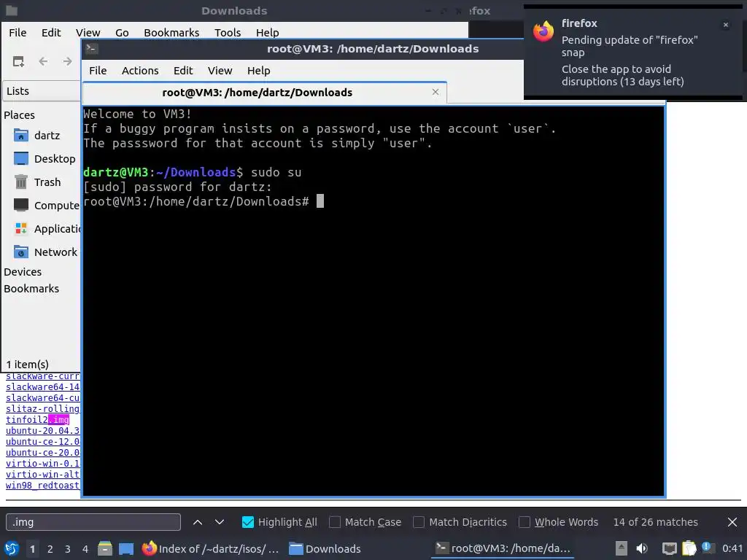
Task: Click the Devices section header
Action: (x=23, y=272)
